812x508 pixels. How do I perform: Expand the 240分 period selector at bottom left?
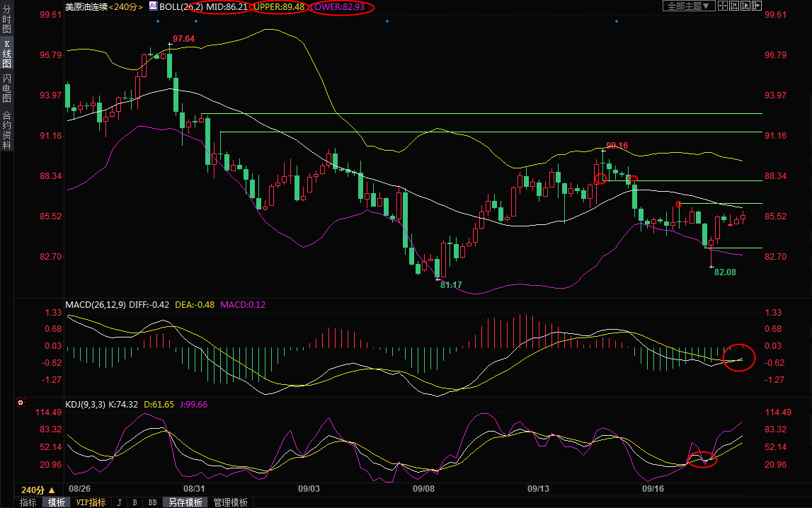[x=38, y=490]
